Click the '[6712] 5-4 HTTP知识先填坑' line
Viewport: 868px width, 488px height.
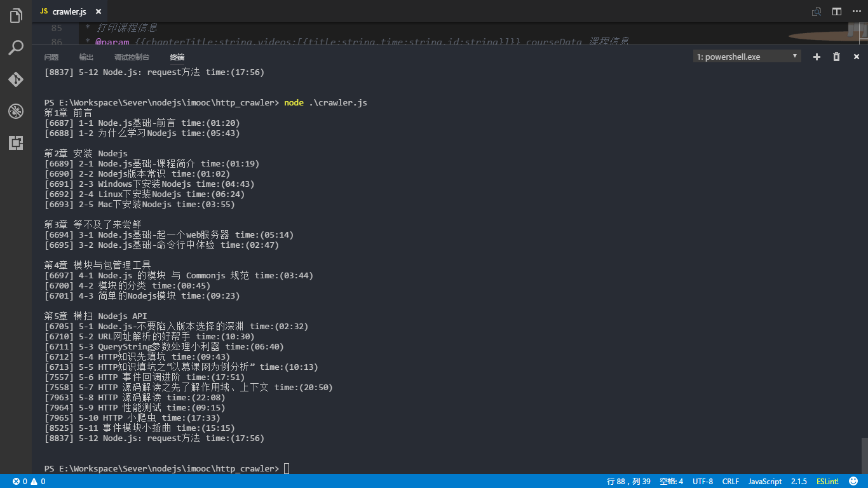click(x=137, y=357)
